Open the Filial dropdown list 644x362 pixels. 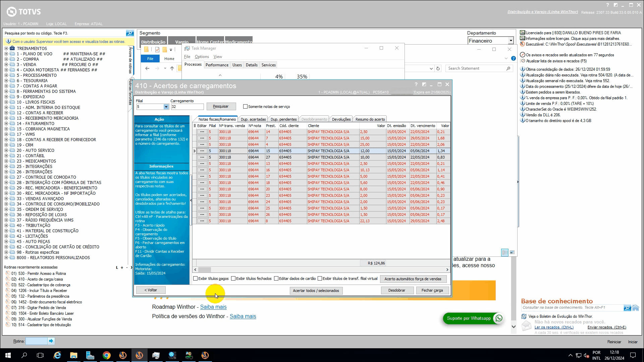point(166,107)
